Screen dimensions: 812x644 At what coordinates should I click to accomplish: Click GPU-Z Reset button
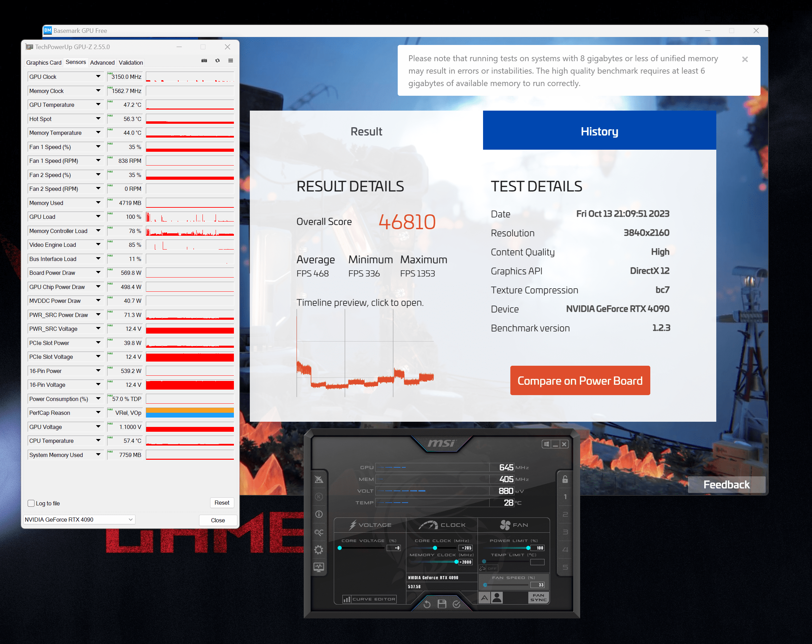click(222, 503)
